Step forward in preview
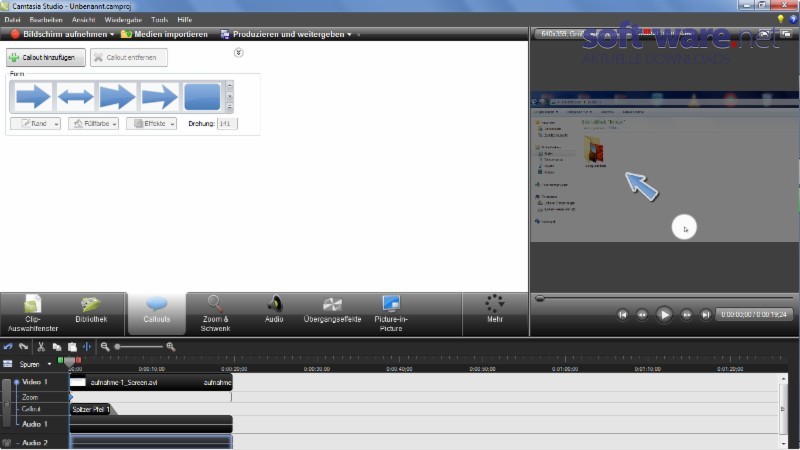The image size is (800, 450). coord(686,314)
